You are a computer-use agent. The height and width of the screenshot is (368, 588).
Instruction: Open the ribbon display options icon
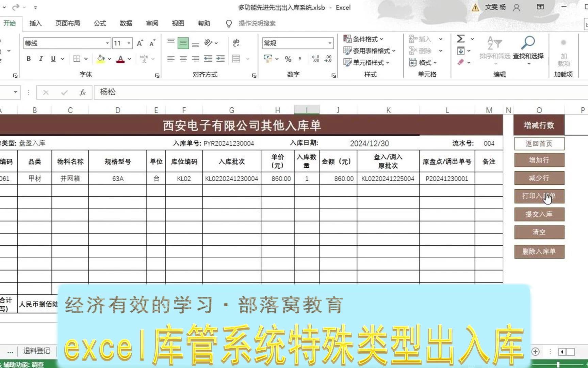pyautogui.click(x=540, y=7)
